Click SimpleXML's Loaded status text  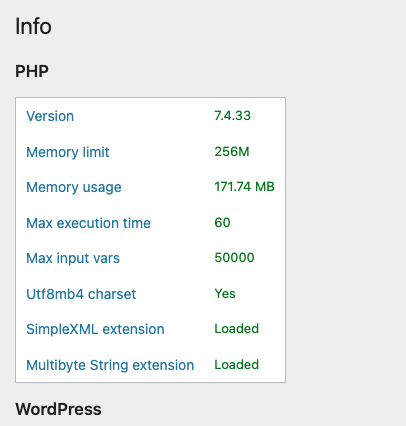click(x=236, y=329)
